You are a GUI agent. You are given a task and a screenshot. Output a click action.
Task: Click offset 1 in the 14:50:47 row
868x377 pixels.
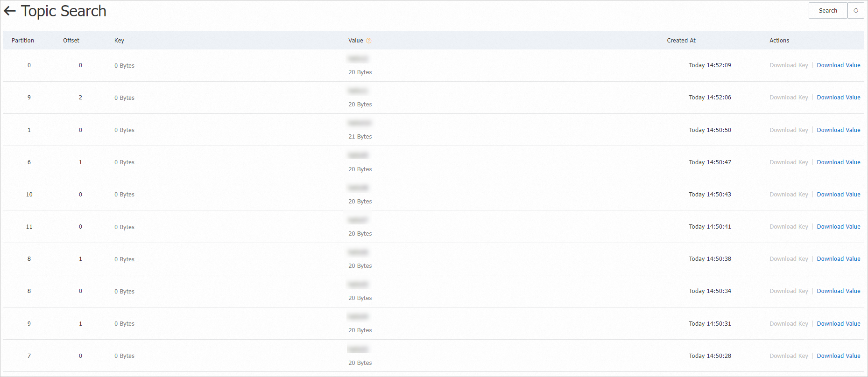pos(80,162)
